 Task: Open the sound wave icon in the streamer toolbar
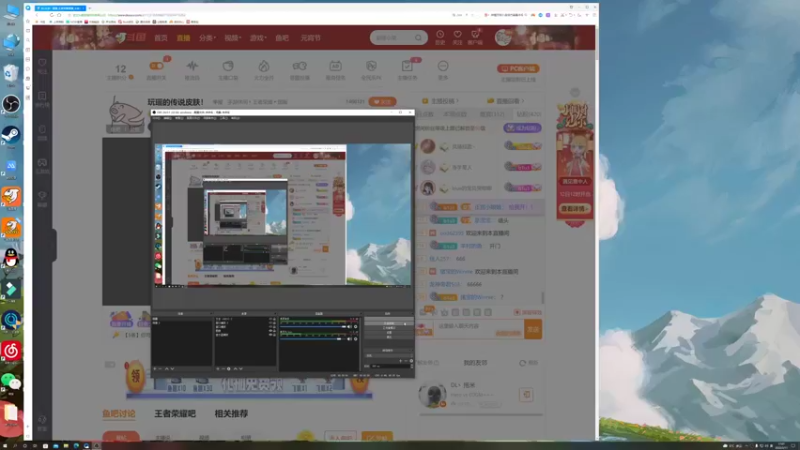click(192, 66)
